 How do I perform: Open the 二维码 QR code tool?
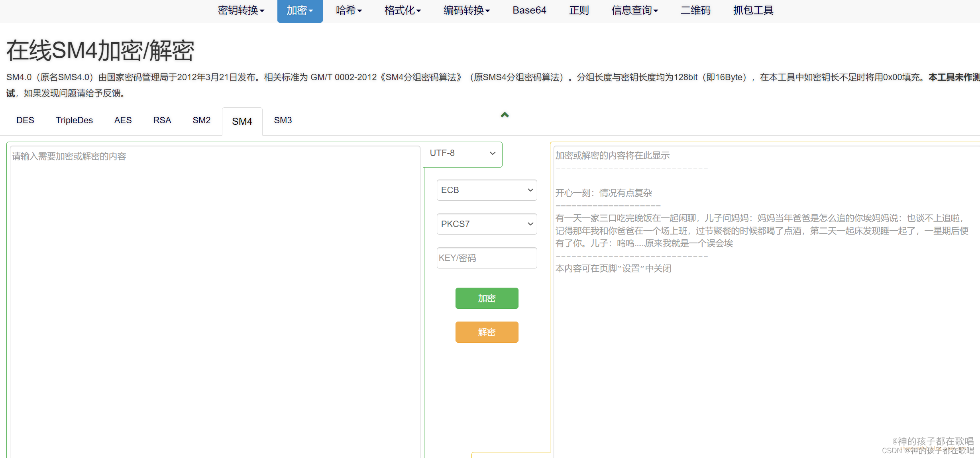pyautogui.click(x=695, y=11)
